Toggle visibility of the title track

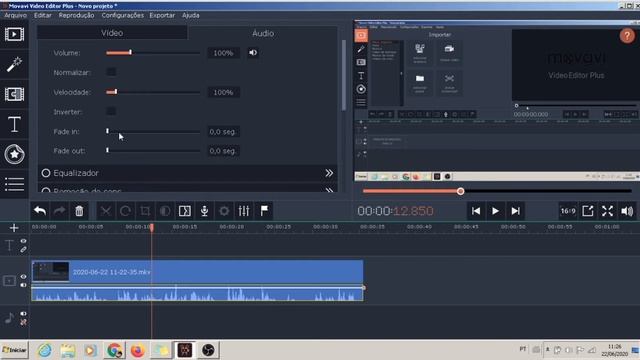24,241
